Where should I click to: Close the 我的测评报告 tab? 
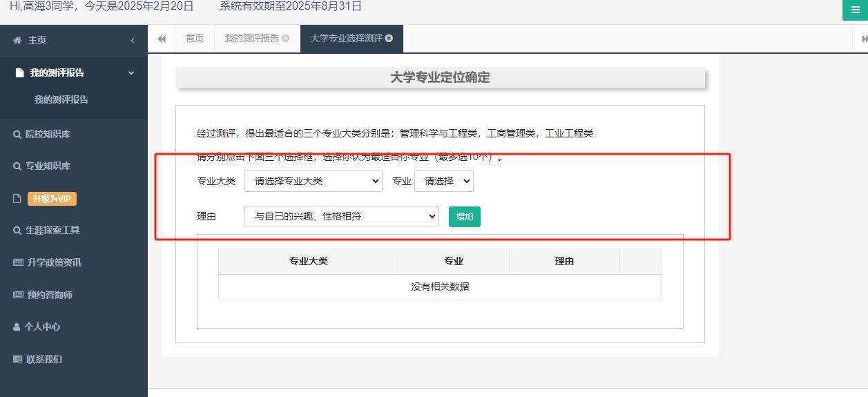(x=286, y=39)
